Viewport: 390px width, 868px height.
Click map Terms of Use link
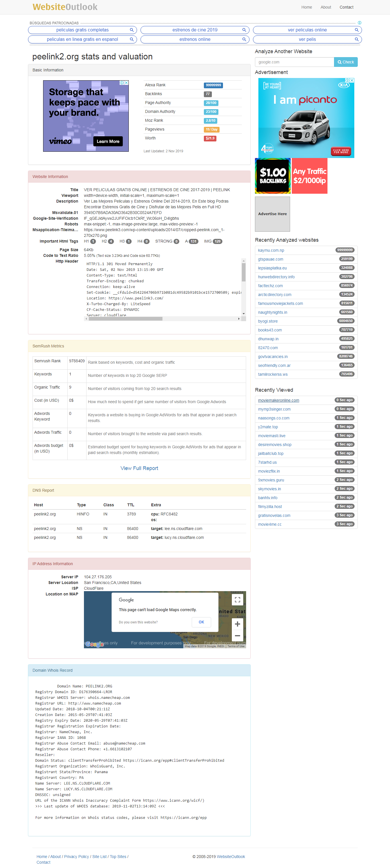point(236,646)
